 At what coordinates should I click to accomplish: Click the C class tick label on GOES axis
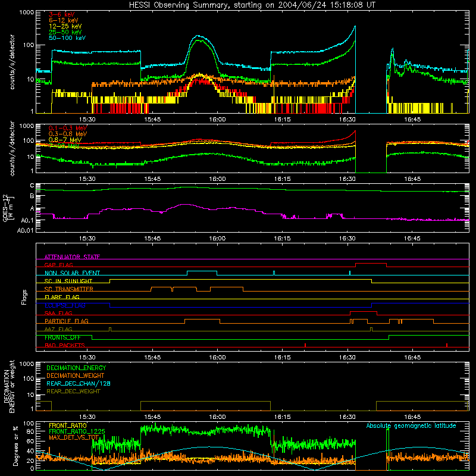click(32, 186)
